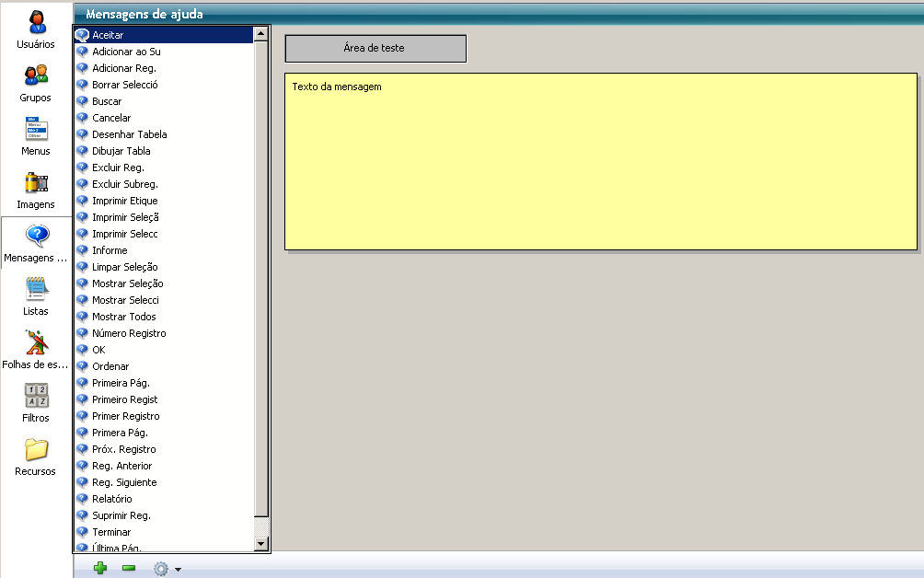The width and height of the screenshot is (924, 578).
Task: Click help icon beside Dibujar Tabla
Action: pyautogui.click(x=83, y=151)
